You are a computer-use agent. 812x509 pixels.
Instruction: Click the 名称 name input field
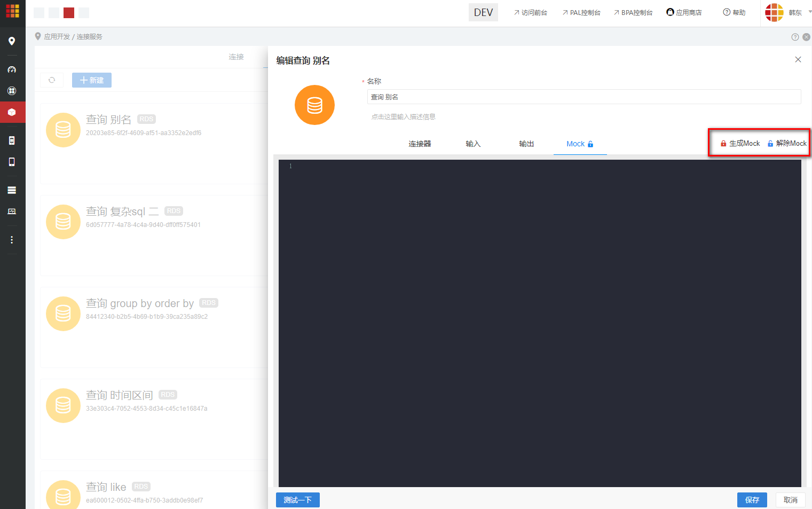[583, 97]
